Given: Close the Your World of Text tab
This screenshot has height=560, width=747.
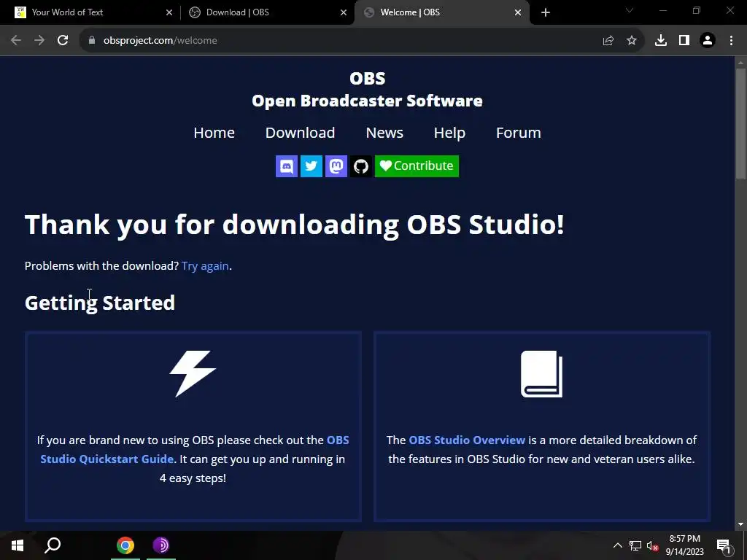Looking at the screenshot, I should [x=169, y=12].
